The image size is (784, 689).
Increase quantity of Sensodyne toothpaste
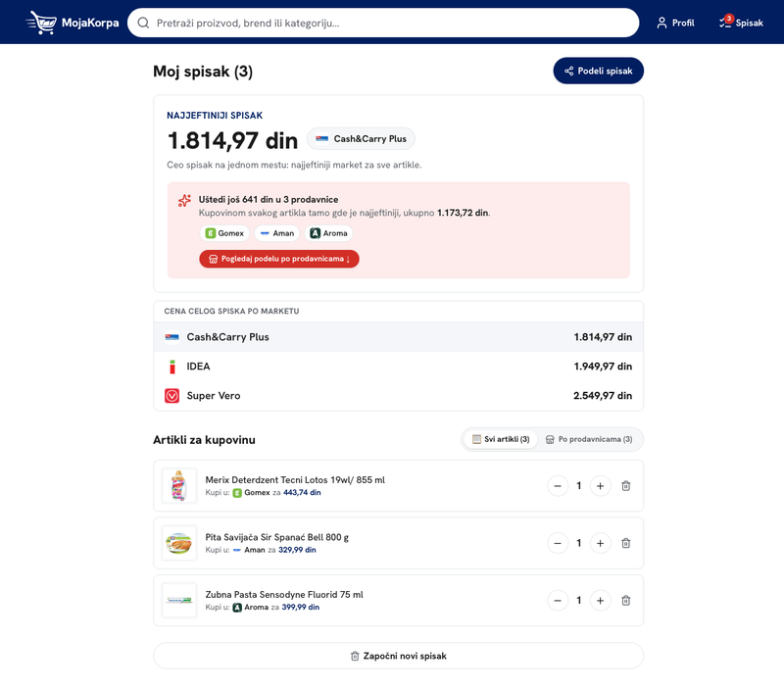pyautogui.click(x=600, y=600)
